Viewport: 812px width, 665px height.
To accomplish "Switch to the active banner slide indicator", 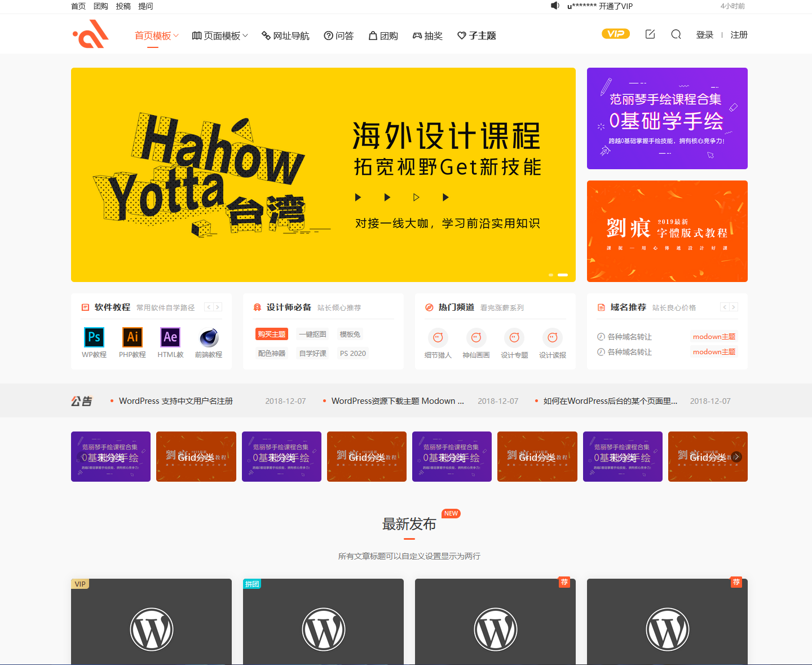I will [563, 275].
